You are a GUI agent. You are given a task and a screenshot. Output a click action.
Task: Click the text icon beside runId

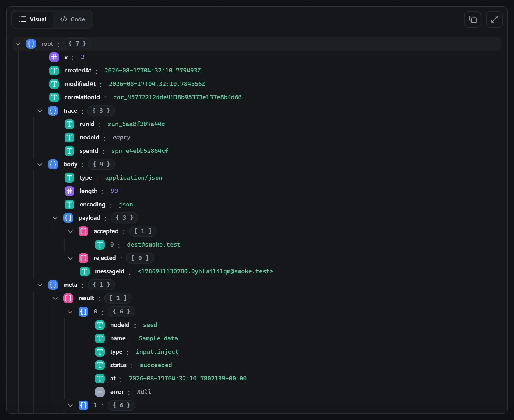[x=69, y=124]
